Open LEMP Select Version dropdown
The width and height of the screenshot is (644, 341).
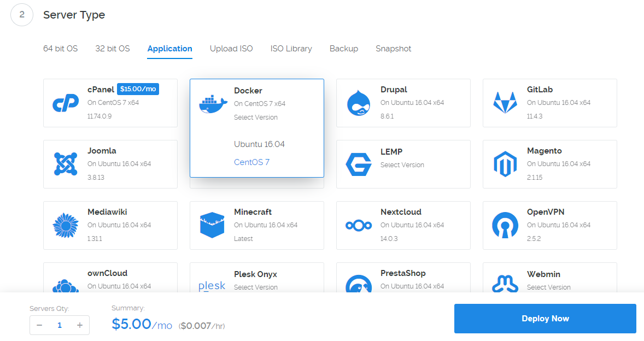pyautogui.click(x=402, y=165)
